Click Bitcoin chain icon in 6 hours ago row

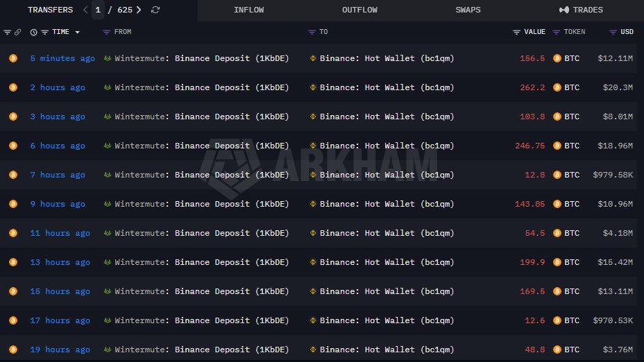coord(13,146)
